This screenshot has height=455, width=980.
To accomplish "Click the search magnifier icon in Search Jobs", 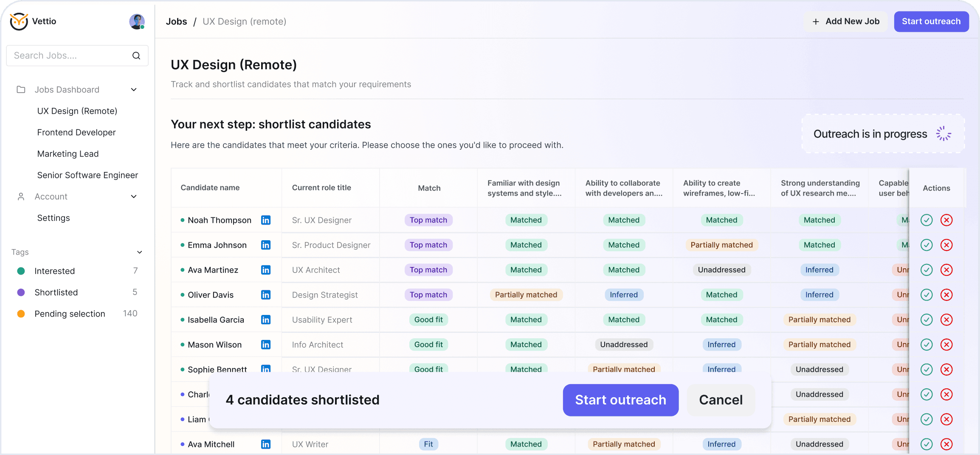I will click(136, 56).
